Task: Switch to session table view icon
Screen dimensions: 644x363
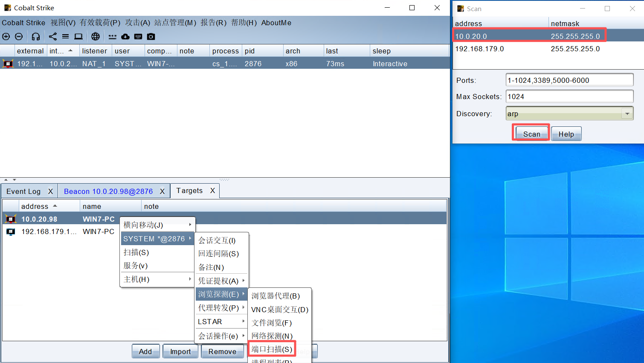Action: point(65,37)
